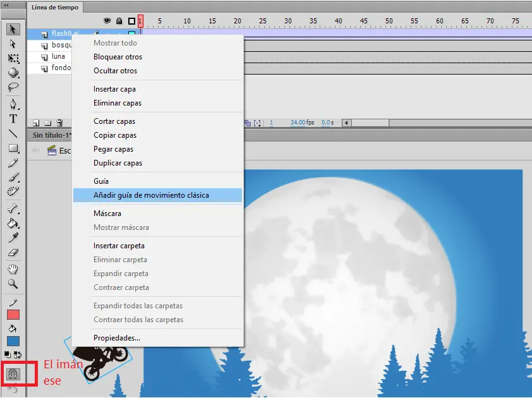Toggle show/hide all layers eye
The image size is (532, 398).
[107, 21]
